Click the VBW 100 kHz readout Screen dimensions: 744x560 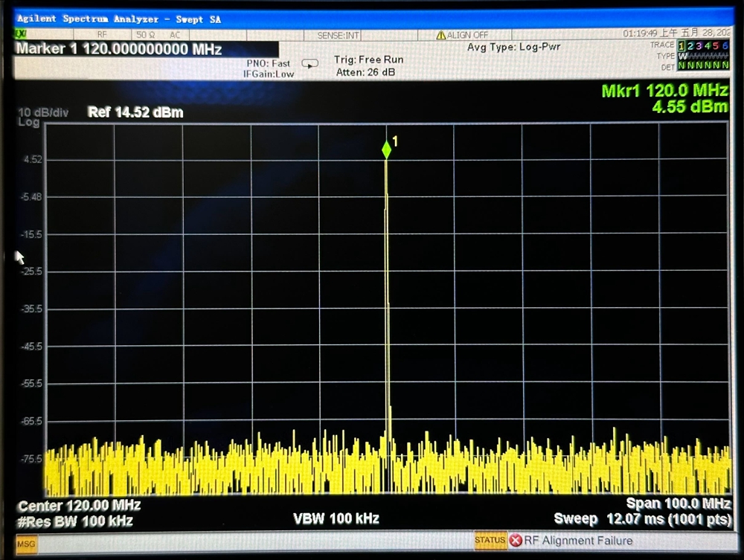click(x=337, y=518)
